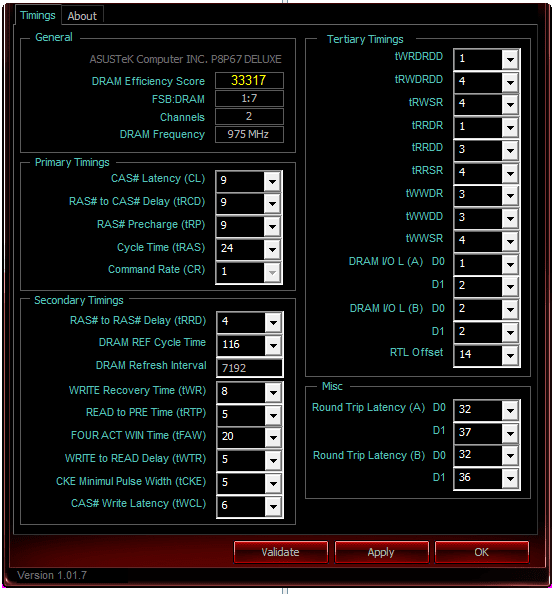Open the tWRDRDD dropdown
The width and height of the screenshot is (554, 594).
pyautogui.click(x=510, y=59)
